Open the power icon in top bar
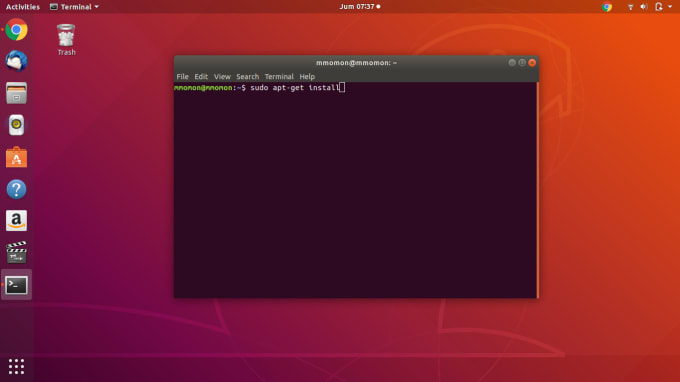 [659, 7]
